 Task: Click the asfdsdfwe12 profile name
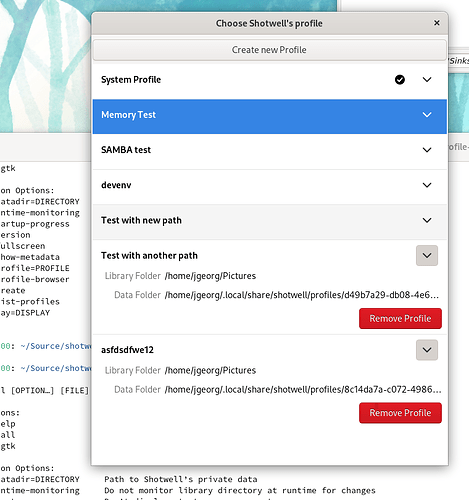click(x=127, y=350)
